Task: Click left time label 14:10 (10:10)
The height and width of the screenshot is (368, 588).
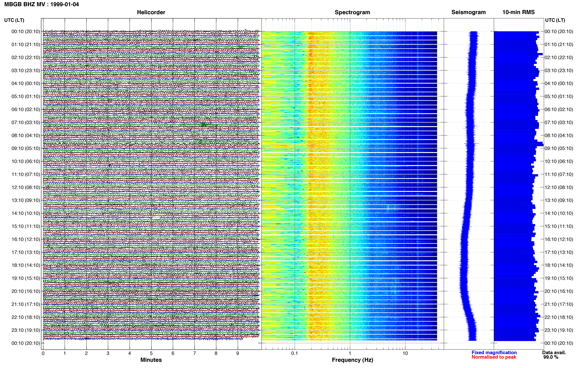Action: (x=26, y=213)
